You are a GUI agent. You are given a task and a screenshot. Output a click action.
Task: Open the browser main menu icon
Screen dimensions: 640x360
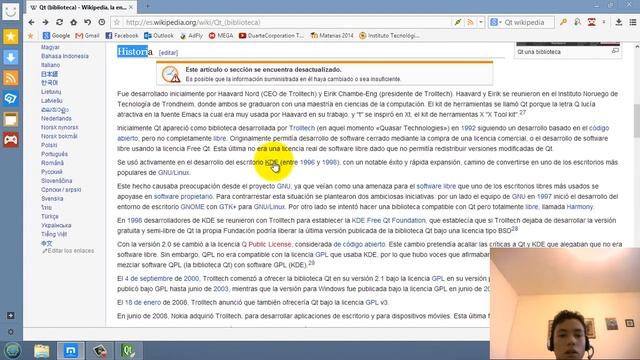633,22
